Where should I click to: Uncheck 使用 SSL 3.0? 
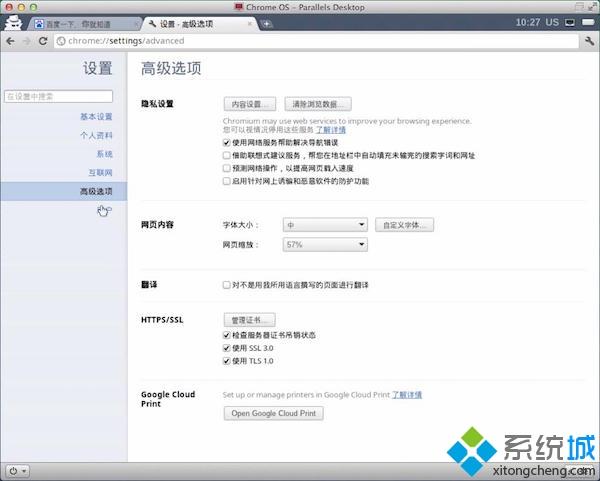click(227, 348)
